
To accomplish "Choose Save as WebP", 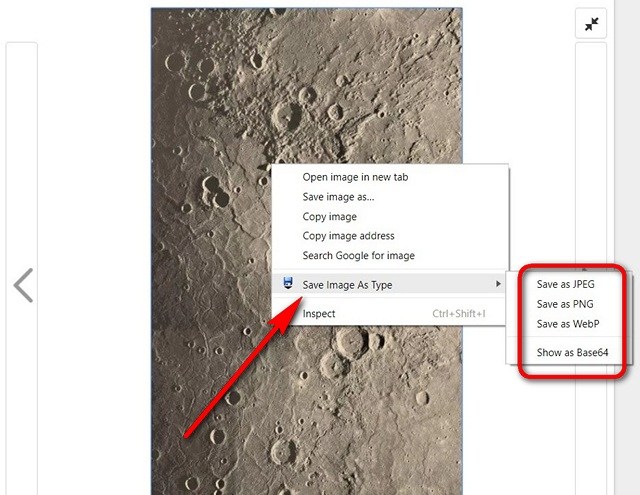I will [568, 324].
